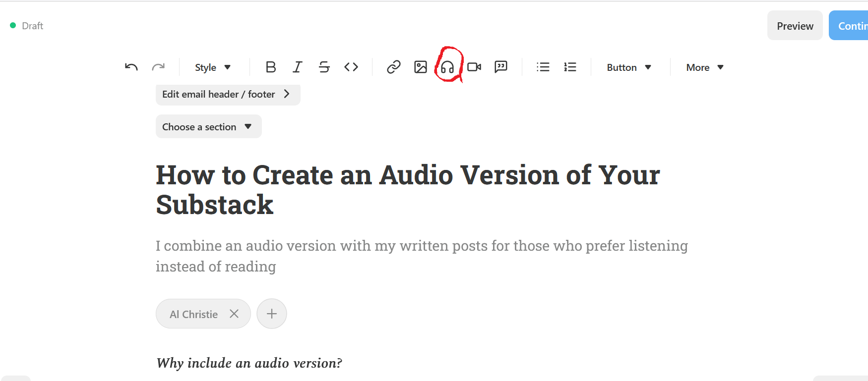
Task: Add another author with plus button
Action: pyautogui.click(x=272, y=314)
